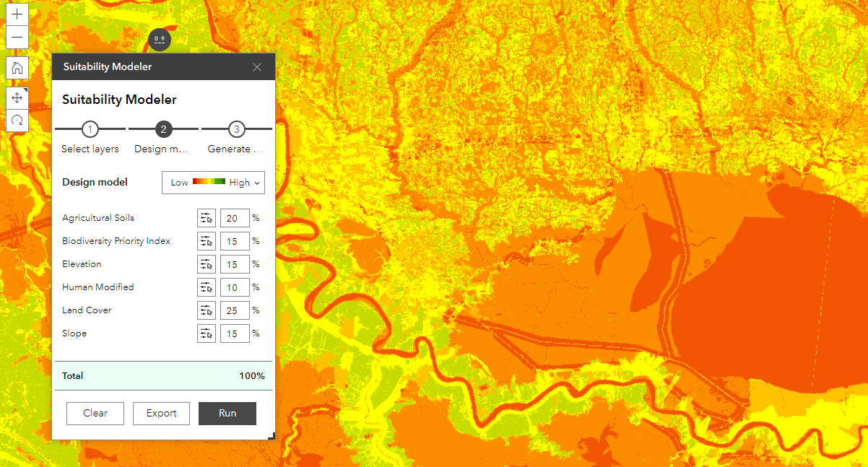
Task: Export the model settings
Action: click(x=160, y=413)
